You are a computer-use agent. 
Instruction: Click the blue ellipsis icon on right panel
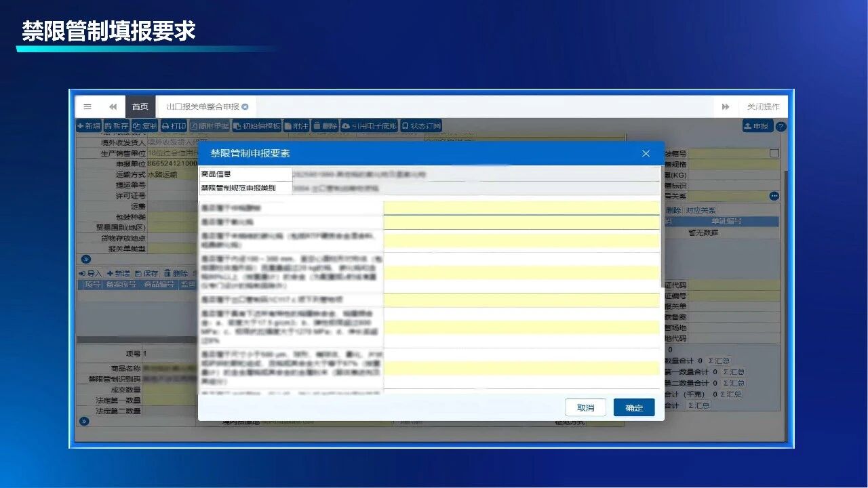click(774, 196)
